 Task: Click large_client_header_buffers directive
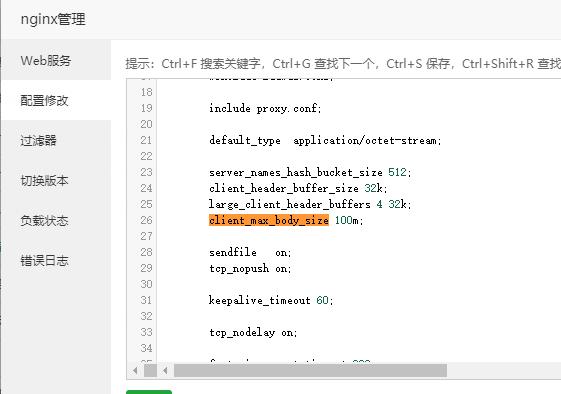[290, 204]
